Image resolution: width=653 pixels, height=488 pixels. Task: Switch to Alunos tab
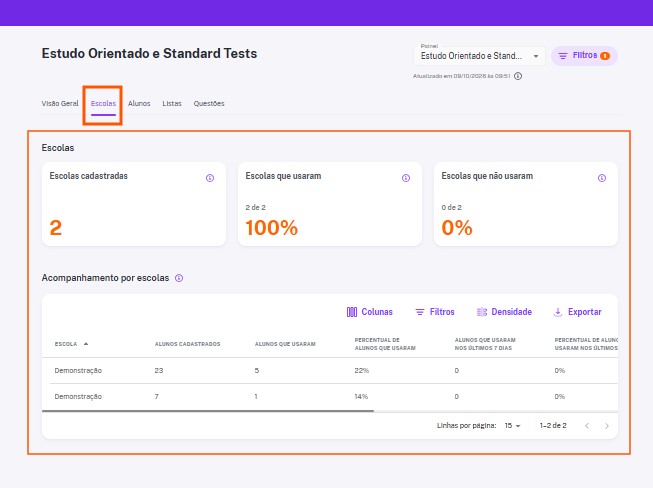pos(139,104)
